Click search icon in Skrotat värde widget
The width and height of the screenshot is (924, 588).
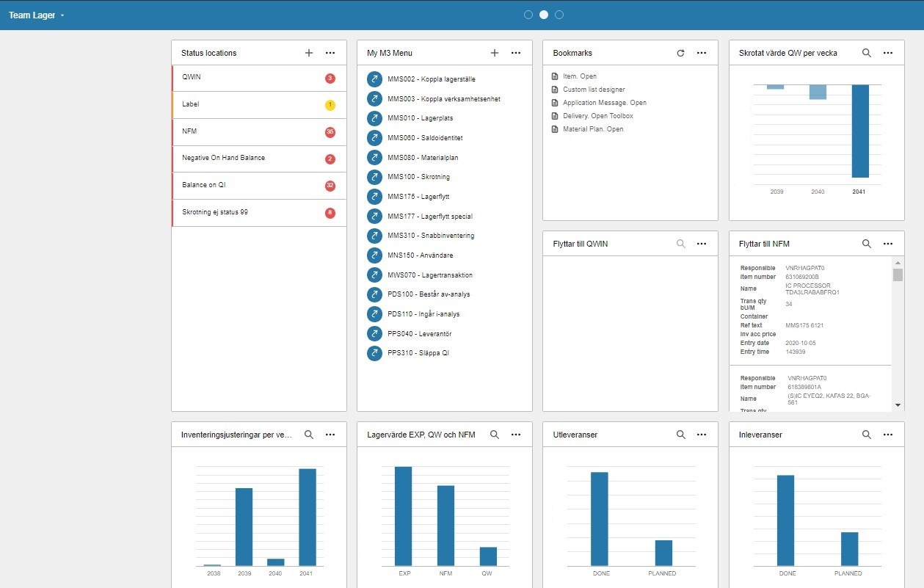(x=866, y=53)
